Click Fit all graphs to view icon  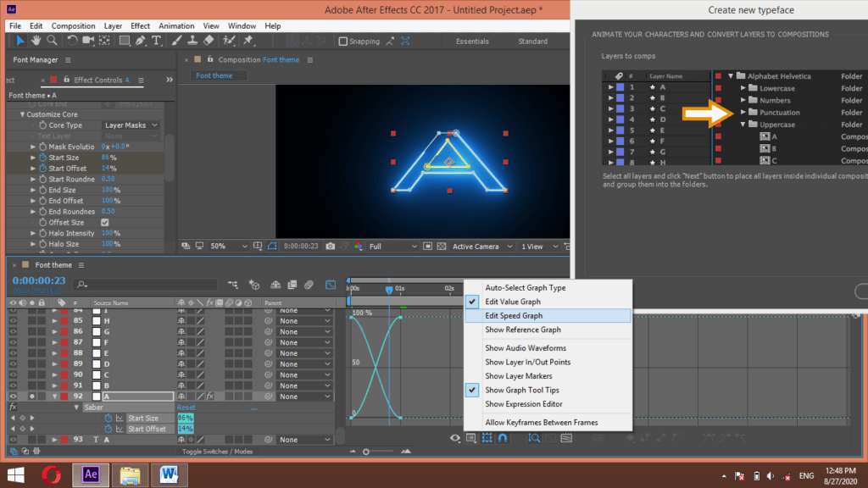coord(567,438)
